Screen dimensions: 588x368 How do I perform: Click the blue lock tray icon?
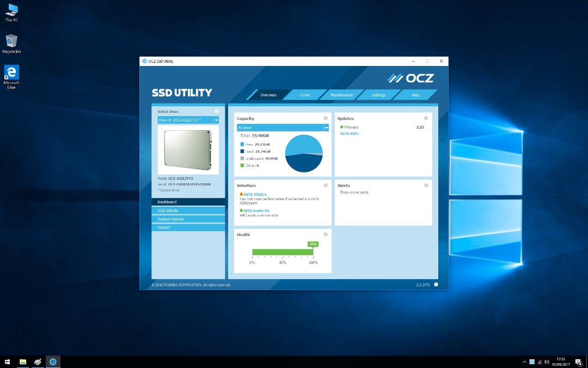click(532, 362)
